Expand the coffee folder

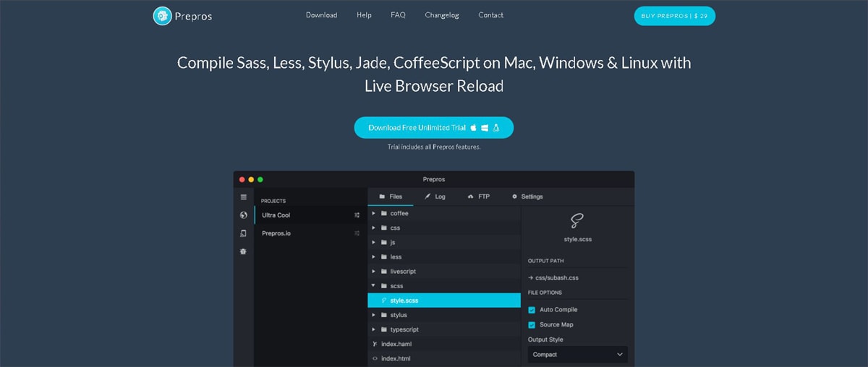(374, 214)
